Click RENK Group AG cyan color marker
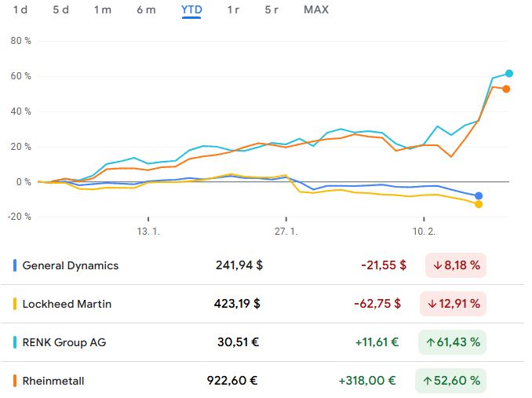The image size is (532, 398). (15, 342)
